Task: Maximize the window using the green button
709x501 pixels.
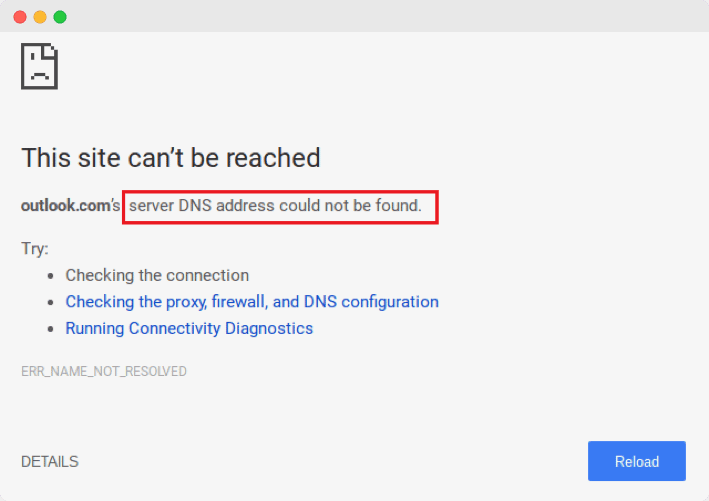Action: [60, 17]
